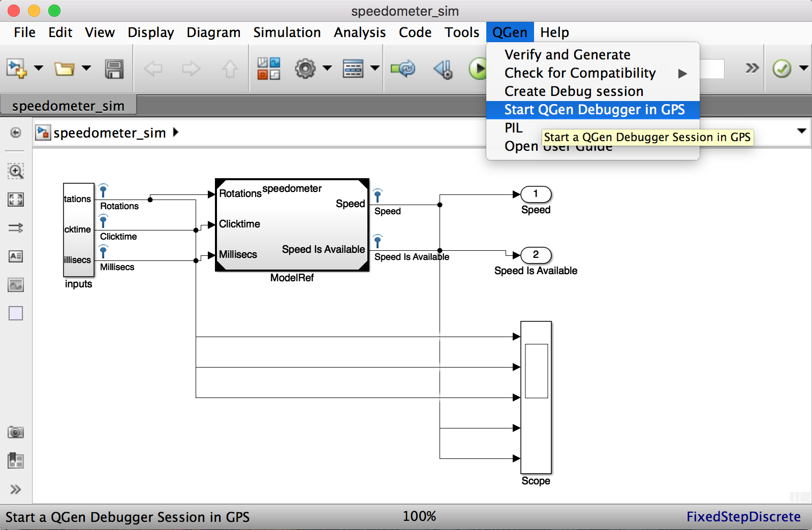Click the Back navigation arrow
The width and height of the screenshot is (812, 530).
tap(153, 69)
